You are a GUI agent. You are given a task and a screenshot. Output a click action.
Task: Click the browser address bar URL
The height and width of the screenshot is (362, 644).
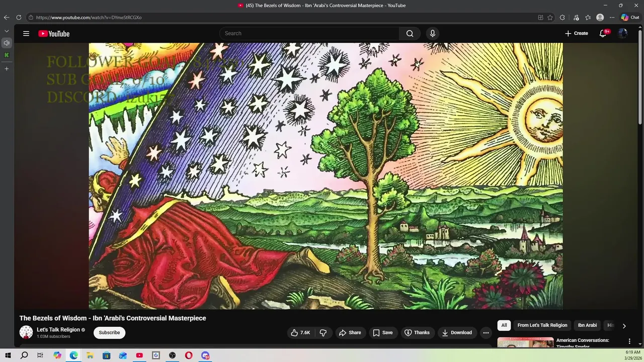(89, 17)
